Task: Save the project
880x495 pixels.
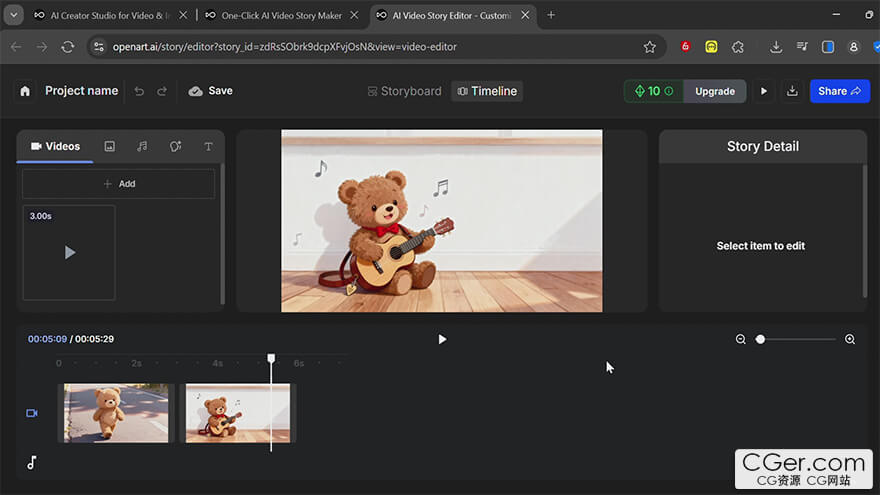Action: click(210, 91)
